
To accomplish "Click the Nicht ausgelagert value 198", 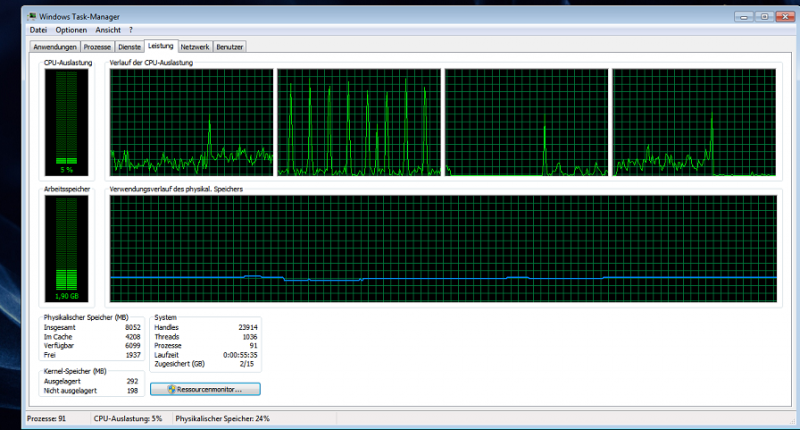I will pos(133,391).
